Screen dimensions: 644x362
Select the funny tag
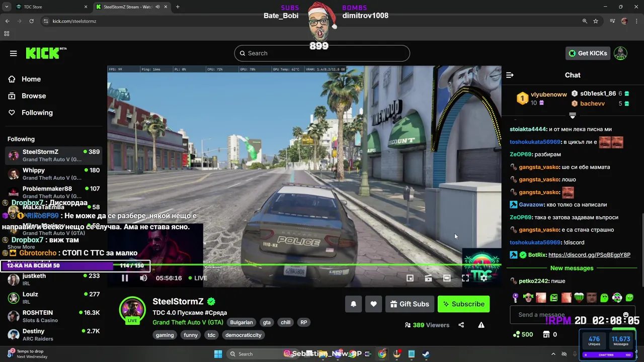tap(191, 335)
